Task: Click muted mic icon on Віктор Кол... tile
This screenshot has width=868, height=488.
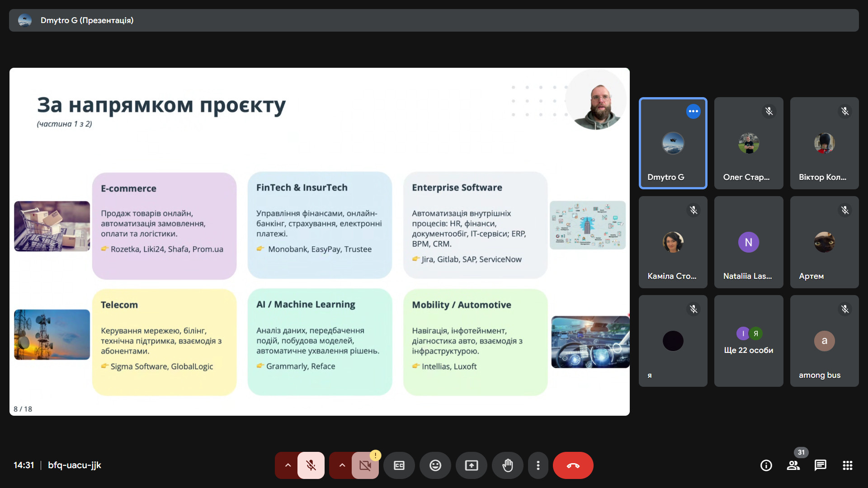Action: (x=845, y=111)
